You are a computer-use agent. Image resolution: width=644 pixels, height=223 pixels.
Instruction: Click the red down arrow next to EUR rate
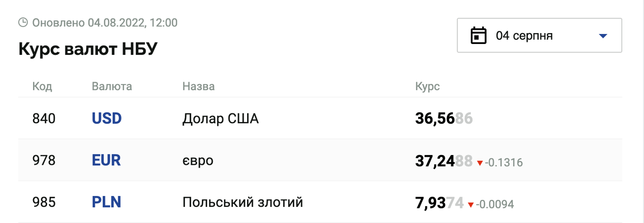[x=480, y=163]
